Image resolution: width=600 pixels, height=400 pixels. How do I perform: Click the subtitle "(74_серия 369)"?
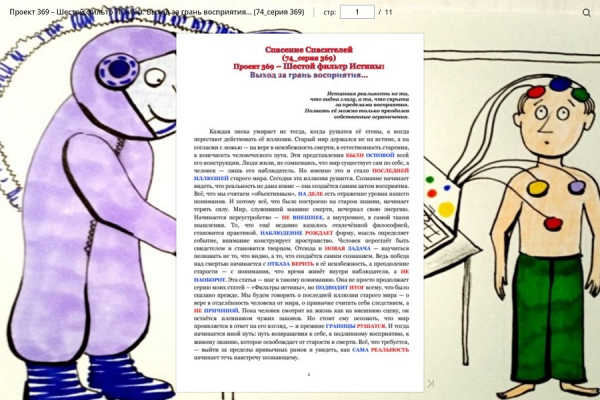tap(309, 58)
